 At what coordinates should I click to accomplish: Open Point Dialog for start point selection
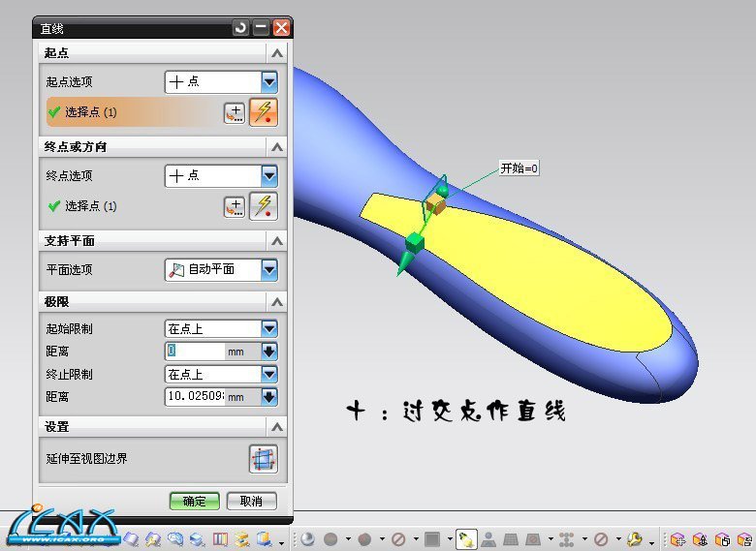click(235, 113)
